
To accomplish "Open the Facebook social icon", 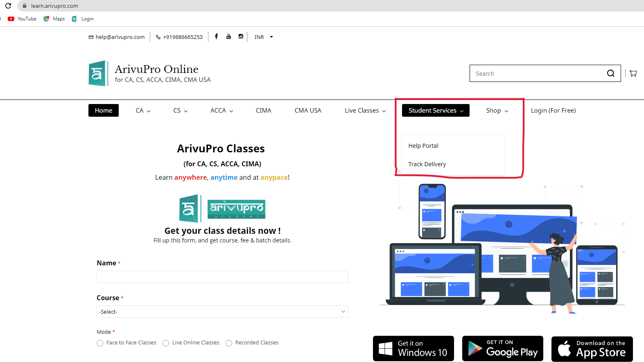I will coord(216,36).
